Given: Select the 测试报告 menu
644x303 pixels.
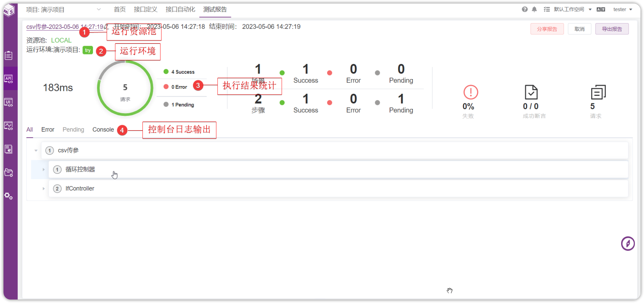Looking at the screenshot, I should point(215,9).
